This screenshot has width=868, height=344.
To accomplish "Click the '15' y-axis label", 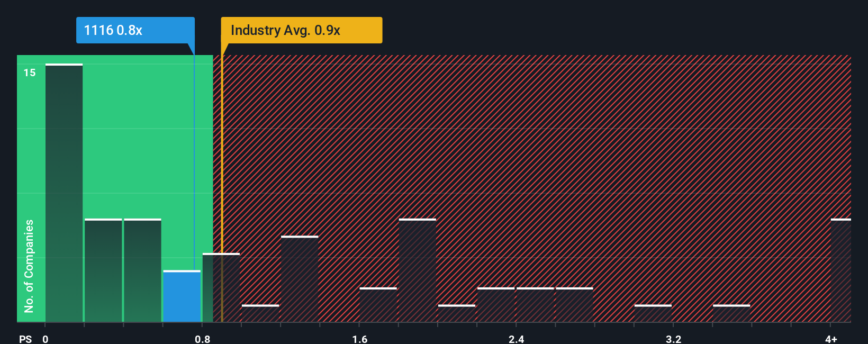I will coord(30,73).
